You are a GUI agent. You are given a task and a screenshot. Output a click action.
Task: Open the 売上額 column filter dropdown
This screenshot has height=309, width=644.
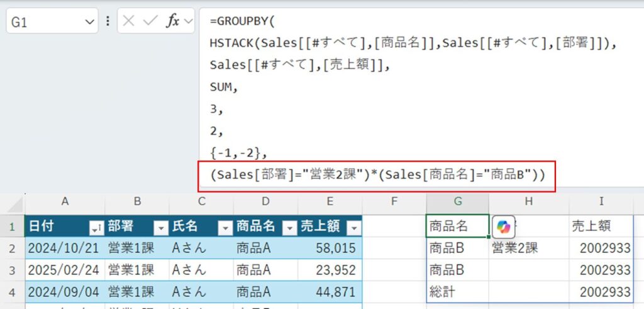click(354, 228)
